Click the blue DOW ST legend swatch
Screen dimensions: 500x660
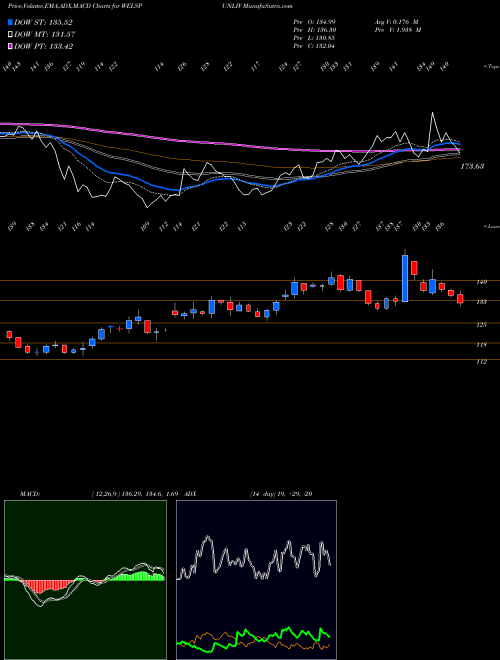(10, 22)
